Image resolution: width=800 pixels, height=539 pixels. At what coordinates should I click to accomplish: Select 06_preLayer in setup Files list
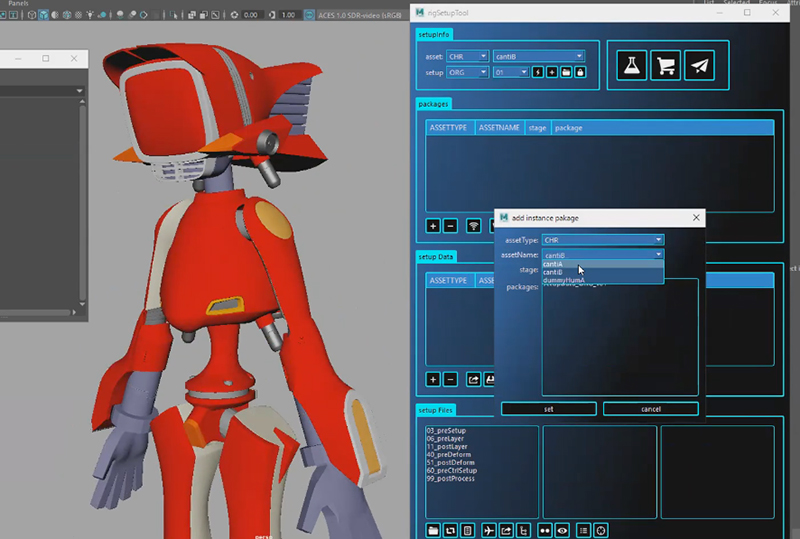pos(445,438)
